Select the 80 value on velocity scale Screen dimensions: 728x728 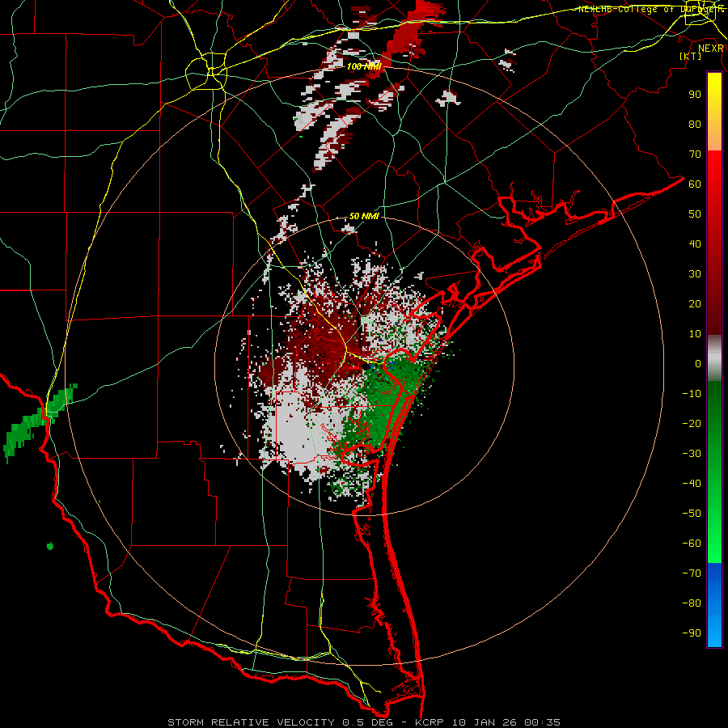click(695, 125)
